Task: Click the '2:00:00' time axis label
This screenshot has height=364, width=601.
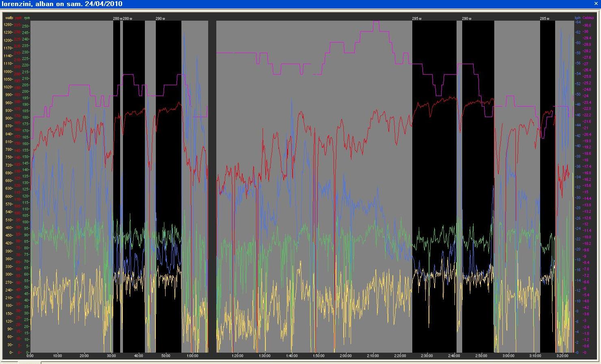Action: click(x=346, y=356)
